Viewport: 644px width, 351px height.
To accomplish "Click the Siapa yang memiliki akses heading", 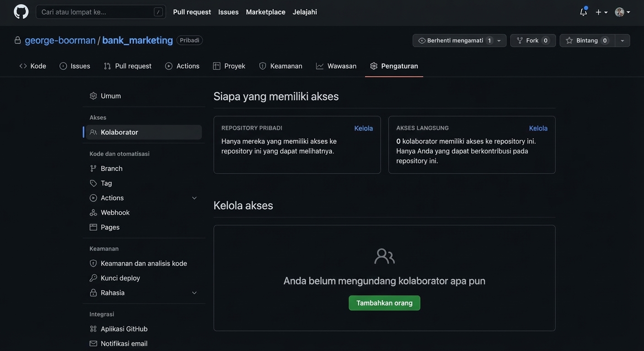I will 276,96.
